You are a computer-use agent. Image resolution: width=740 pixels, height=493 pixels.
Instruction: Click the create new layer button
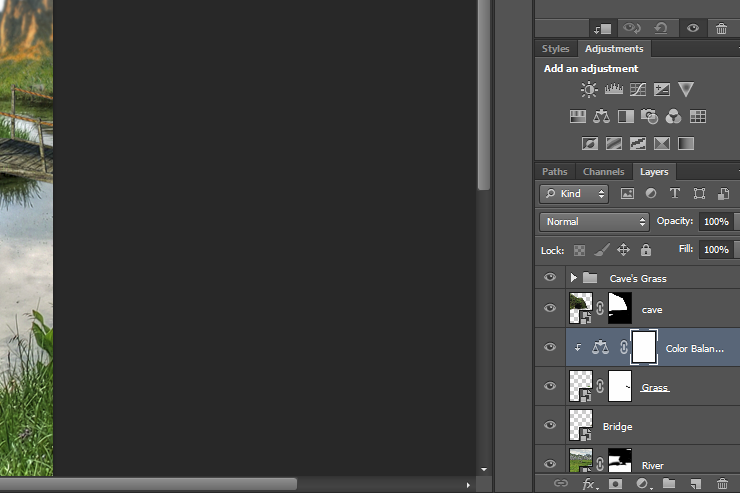695,483
